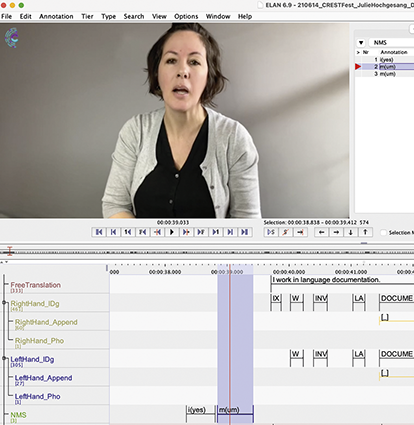Click the time ruler at 00:00:40.000

[289, 272]
